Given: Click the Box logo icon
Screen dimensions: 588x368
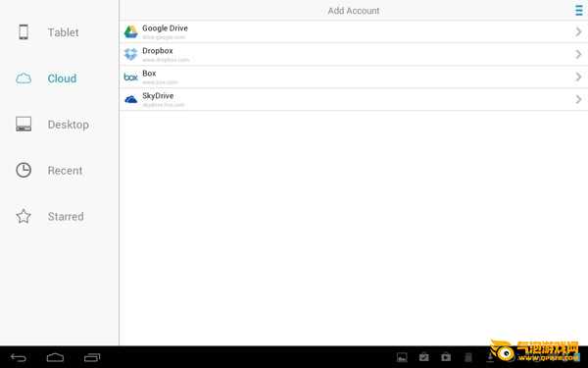Looking at the screenshot, I should (131, 77).
